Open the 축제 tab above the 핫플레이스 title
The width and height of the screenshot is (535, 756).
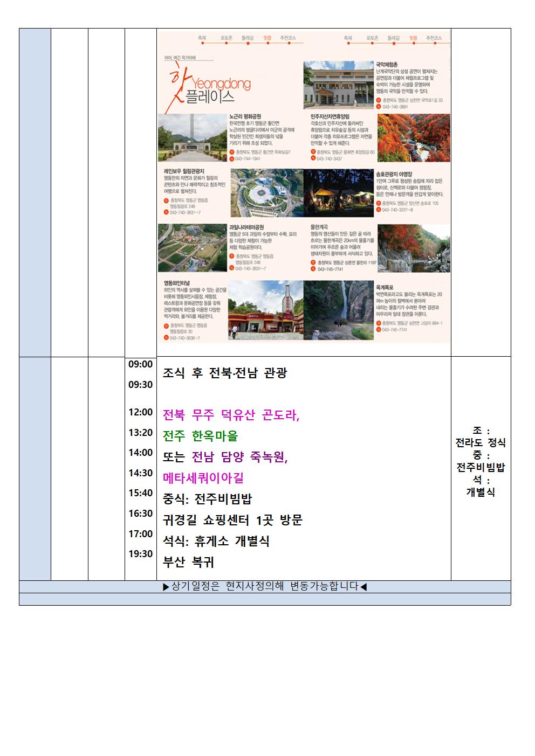tap(202, 38)
